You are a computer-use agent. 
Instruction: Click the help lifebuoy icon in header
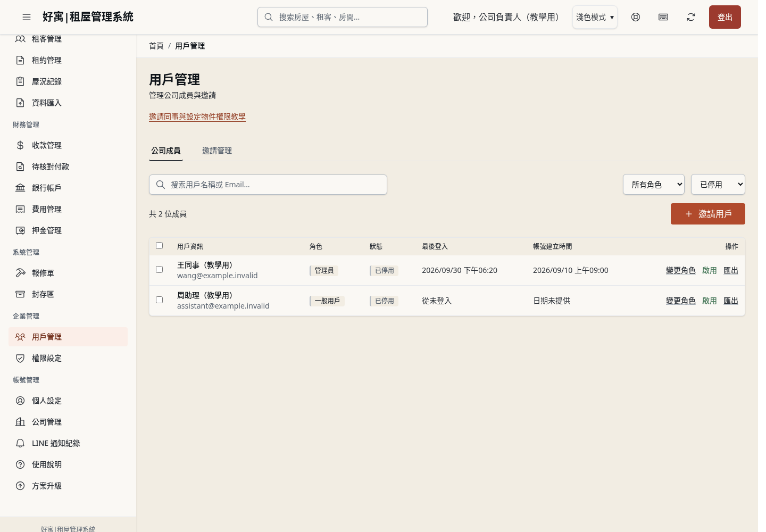tap(636, 17)
